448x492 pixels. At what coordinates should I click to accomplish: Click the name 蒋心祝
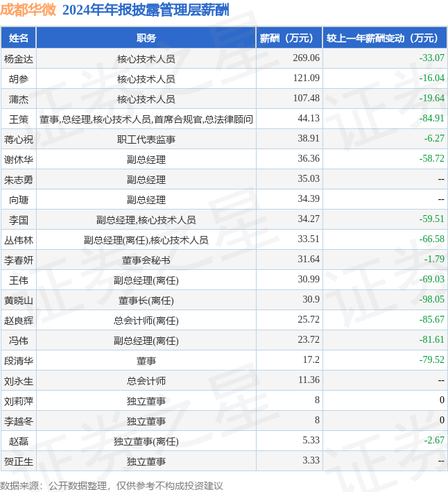tap(19, 139)
